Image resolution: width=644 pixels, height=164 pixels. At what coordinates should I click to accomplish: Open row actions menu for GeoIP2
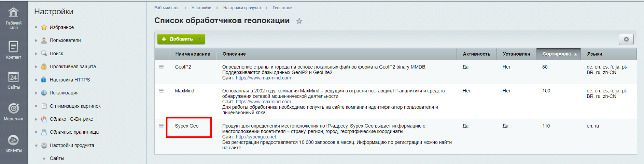pos(161,67)
